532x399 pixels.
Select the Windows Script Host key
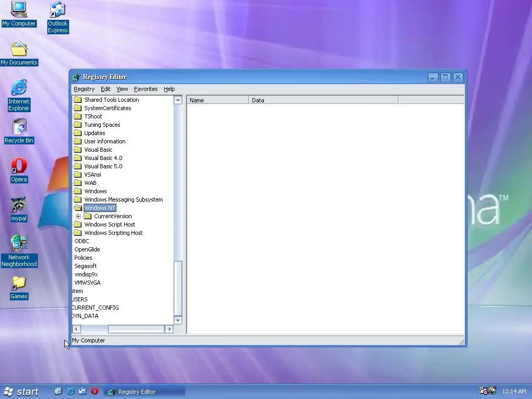pos(110,224)
